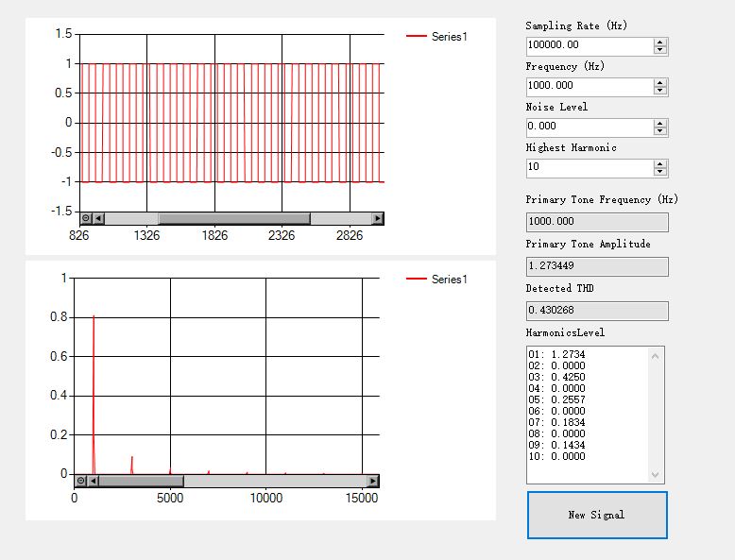Reset zoom on the bottom spectrum chart
735x560 pixels.
80,481
